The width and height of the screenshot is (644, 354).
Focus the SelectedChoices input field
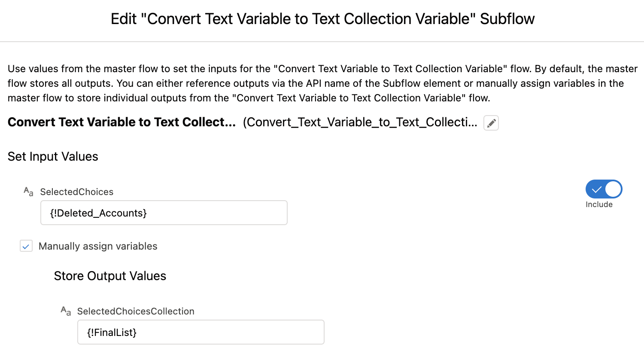pos(215,213)
